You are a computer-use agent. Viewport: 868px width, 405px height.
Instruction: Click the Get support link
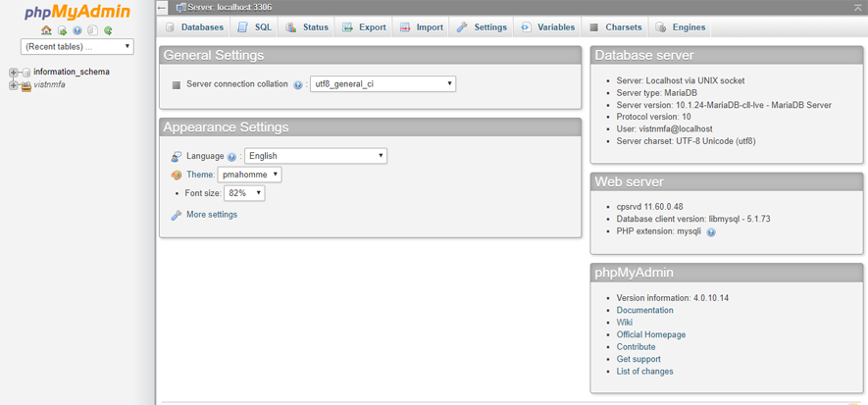tap(638, 359)
